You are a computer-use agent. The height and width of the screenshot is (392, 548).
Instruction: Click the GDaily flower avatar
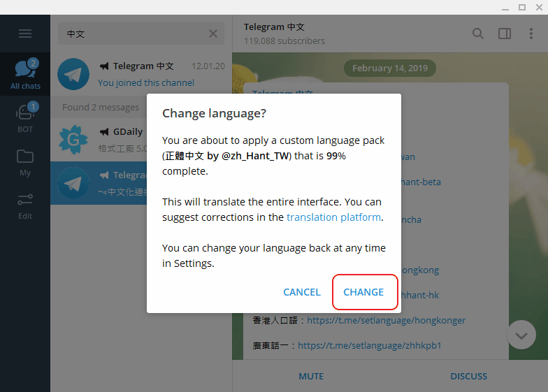click(x=73, y=140)
